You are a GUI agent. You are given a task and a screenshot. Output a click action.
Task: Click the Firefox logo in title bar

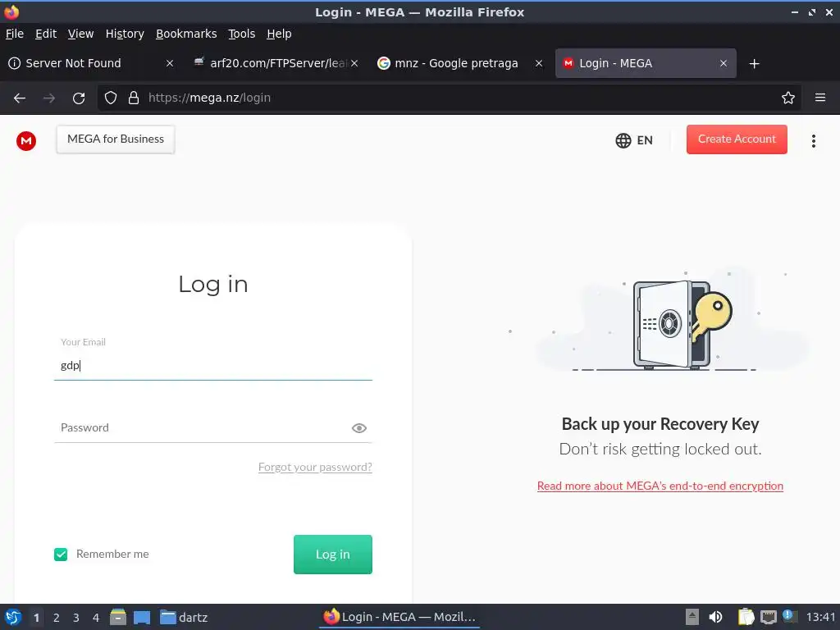11,11
